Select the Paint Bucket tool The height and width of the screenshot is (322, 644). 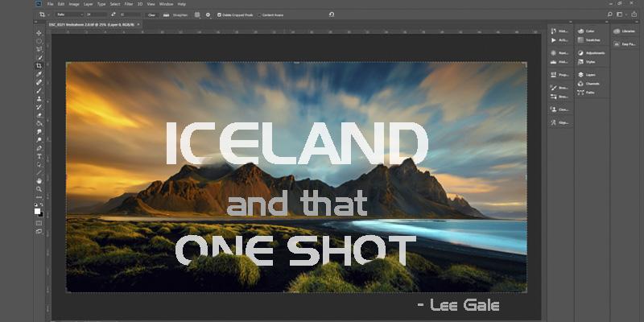[x=39, y=123]
